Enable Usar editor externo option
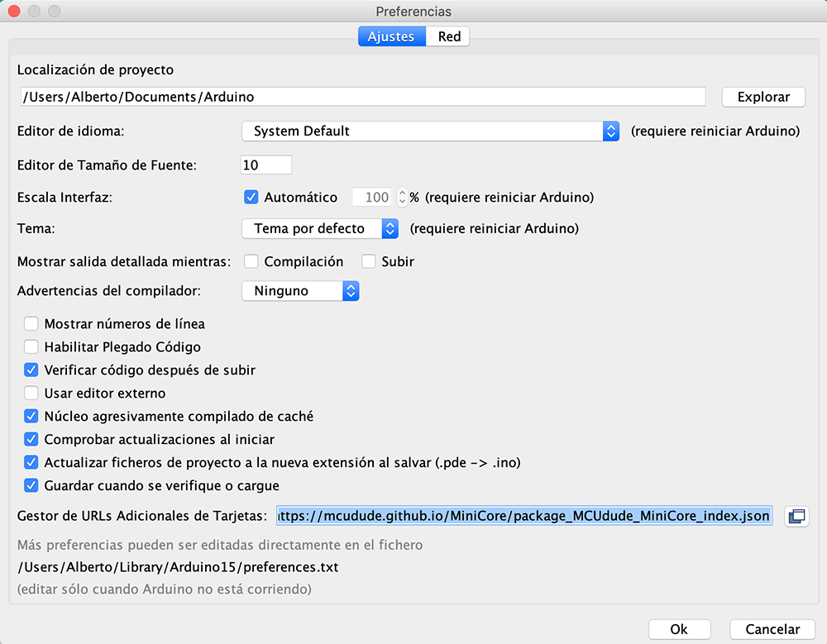The height and width of the screenshot is (644, 827). coord(31,394)
